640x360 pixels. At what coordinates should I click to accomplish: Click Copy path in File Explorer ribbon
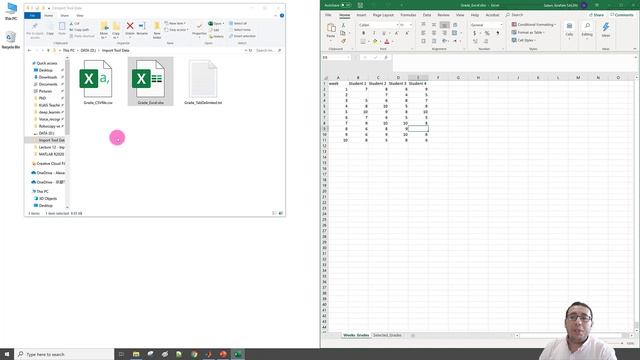tap(80, 30)
